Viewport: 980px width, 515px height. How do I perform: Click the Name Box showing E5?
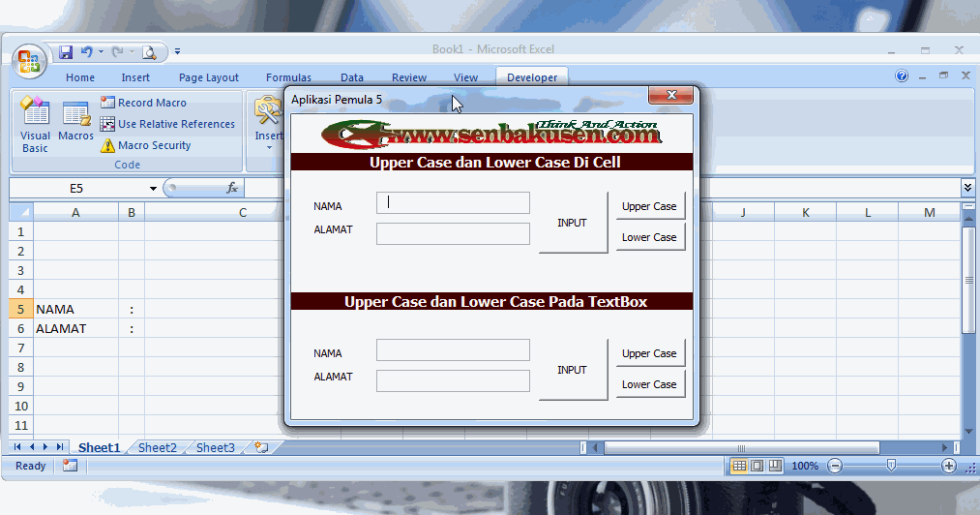click(x=76, y=189)
